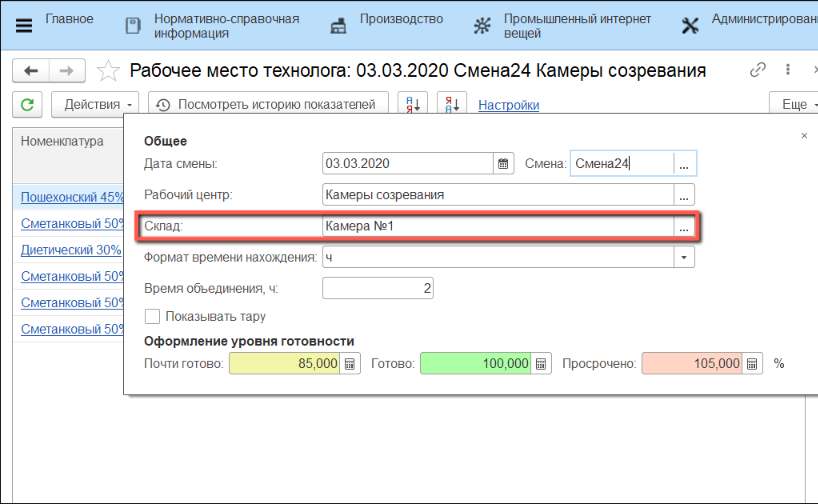The height and width of the screenshot is (504, 818).
Task: Open the main hamburger menu icon
Action: pyautogui.click(x=24, y=26)
